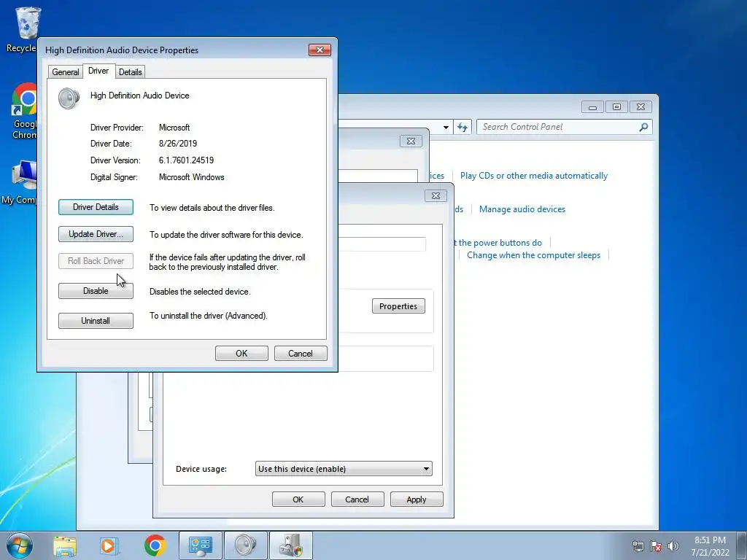Open Change when the computer sleeps link

click(x=533, y=255)
